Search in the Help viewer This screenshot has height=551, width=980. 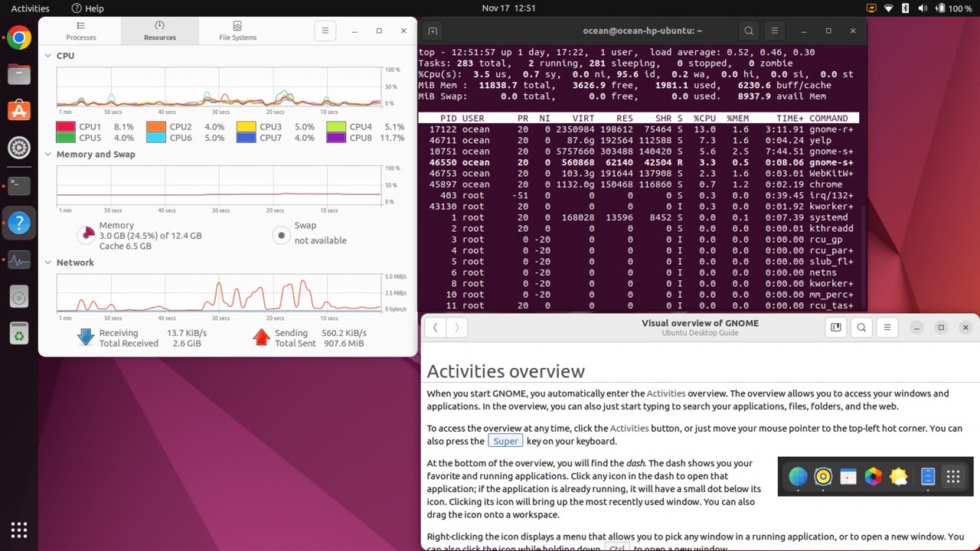(x=861, y=328)
